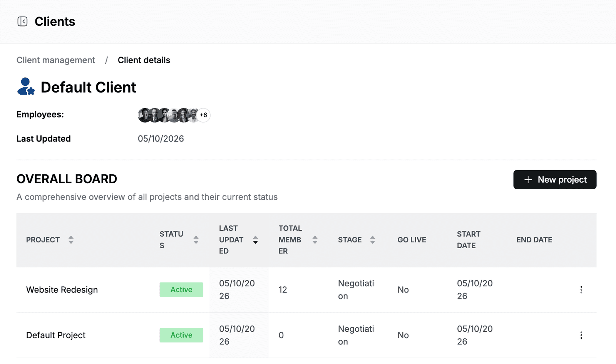Click Negotiation stage in Website Redesign row

[x=356, y=290]
